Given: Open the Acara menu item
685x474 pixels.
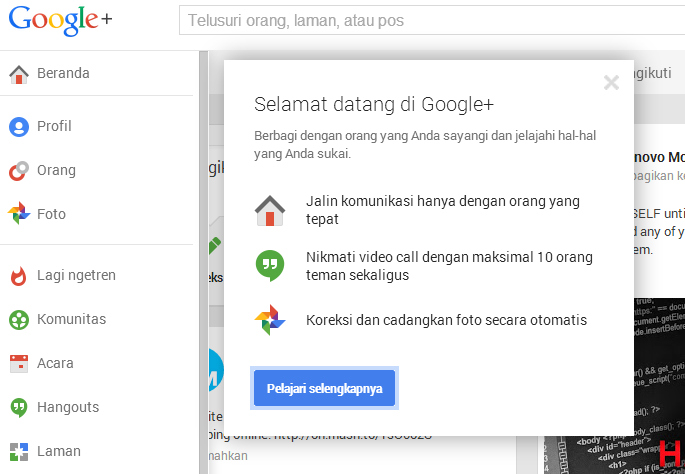Looking at the screenshot, I should click(55, 363).
